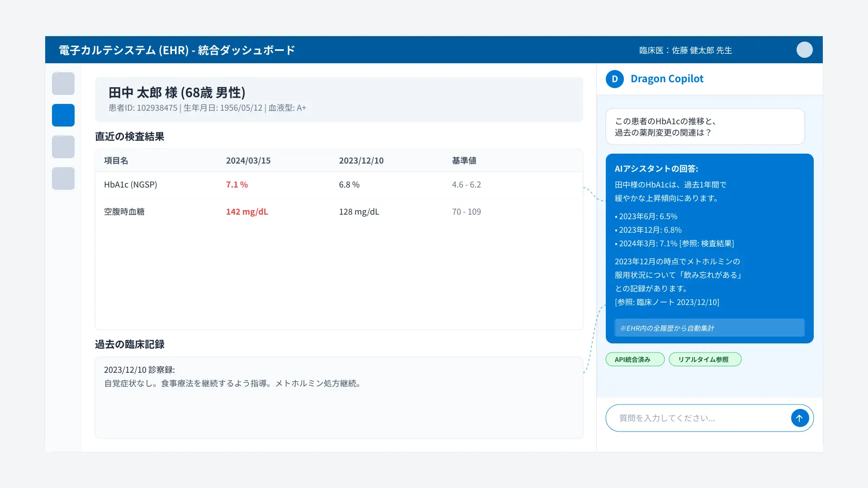This screenshot has height=488, width=868.
Task: Open the [参照: 検査結果] reference
Action: (x=707, y=244)
